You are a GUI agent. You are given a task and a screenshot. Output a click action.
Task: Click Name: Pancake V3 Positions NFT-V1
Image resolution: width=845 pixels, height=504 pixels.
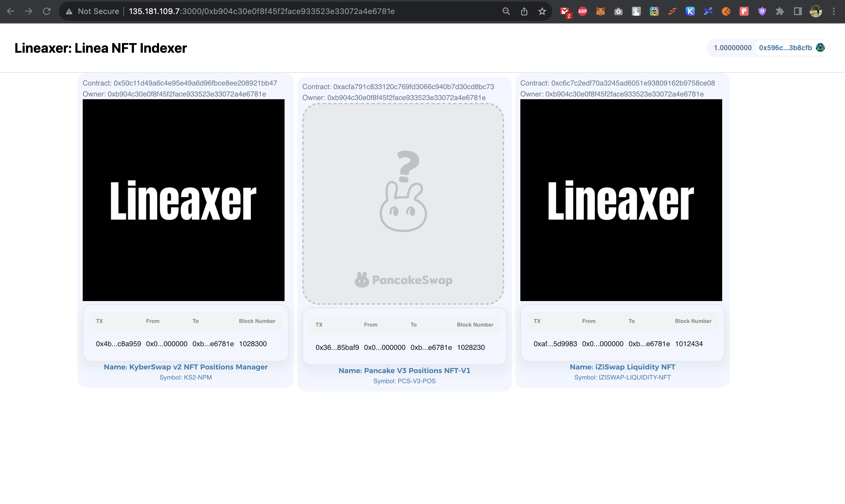tap(405, 371)
